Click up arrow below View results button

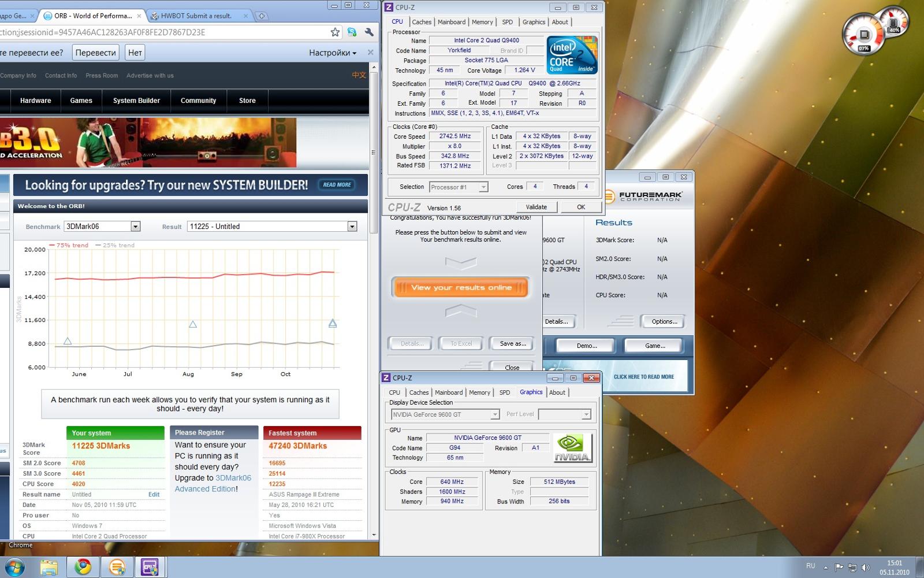click(461, 311)
